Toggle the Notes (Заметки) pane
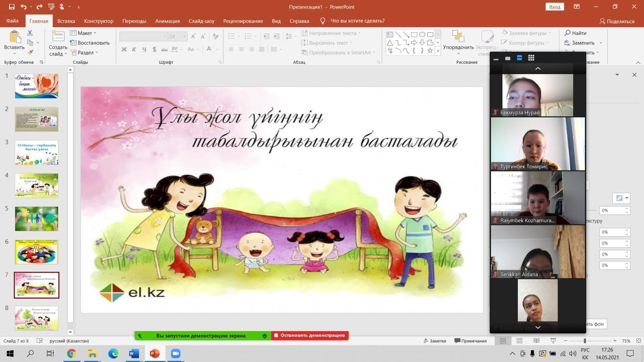 click(434, 341)
